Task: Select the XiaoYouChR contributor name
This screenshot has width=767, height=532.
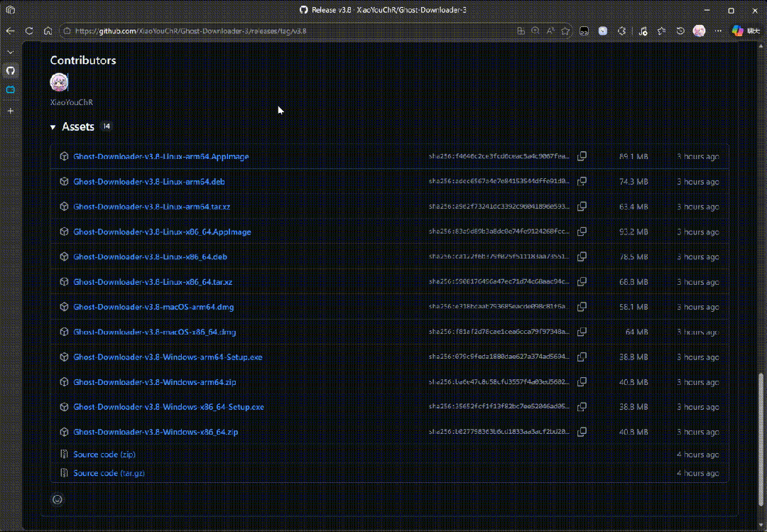Action: tap(72, 102)
